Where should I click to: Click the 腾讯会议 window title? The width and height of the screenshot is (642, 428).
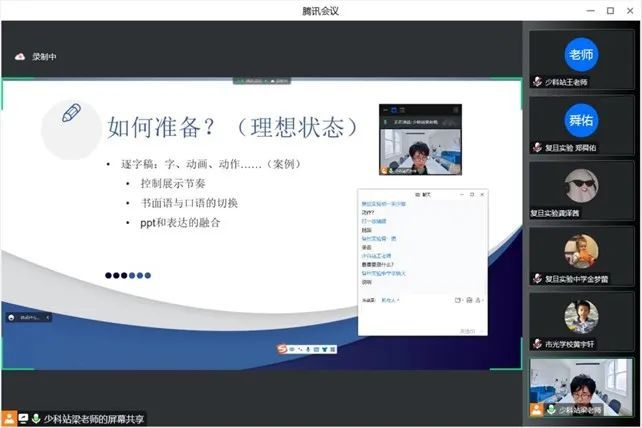(x=320, y=11)
